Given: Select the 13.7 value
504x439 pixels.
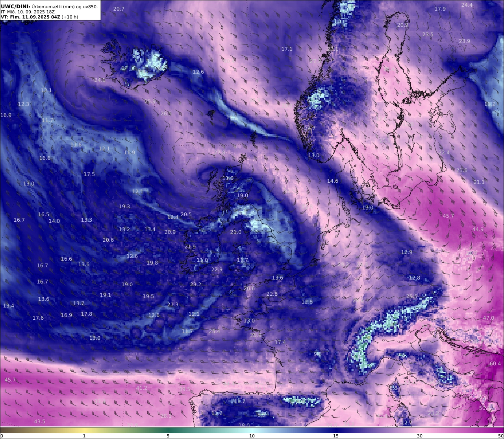Looking at the screenshot, I should 78,304.
